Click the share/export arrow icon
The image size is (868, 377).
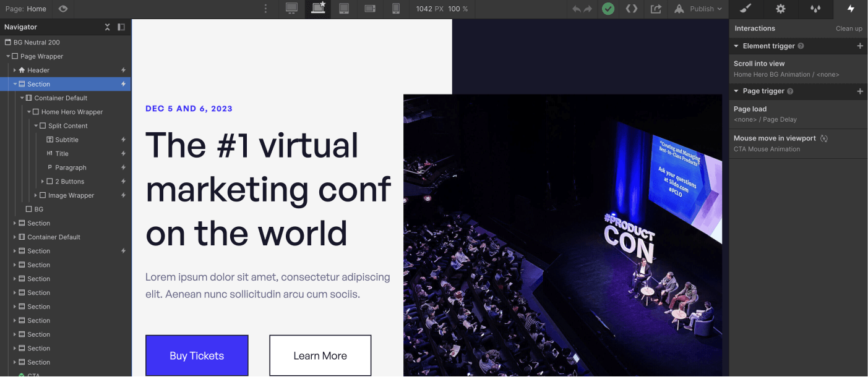pyautogui.click(x=656, y=9)
